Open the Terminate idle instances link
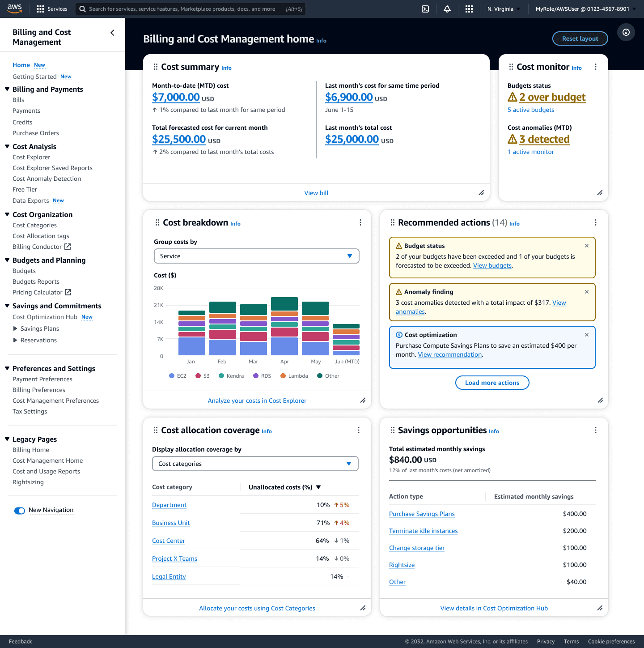 coord(424,531)
